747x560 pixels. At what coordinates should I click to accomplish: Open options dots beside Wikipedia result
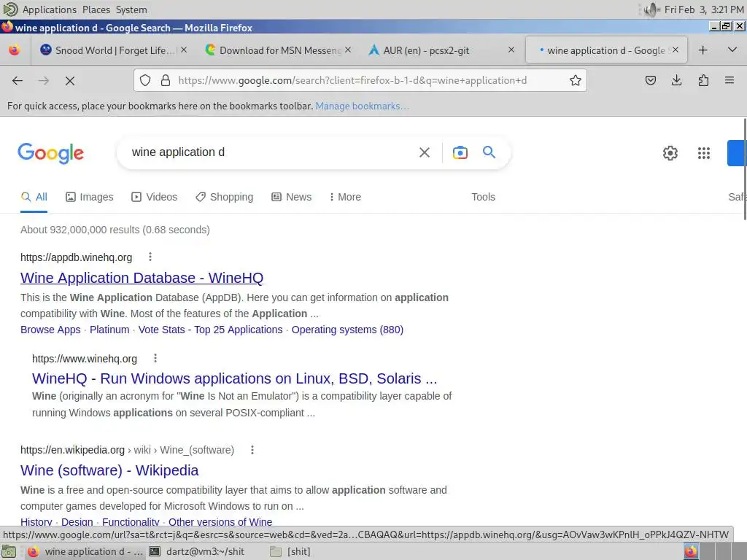pos(252,449)
